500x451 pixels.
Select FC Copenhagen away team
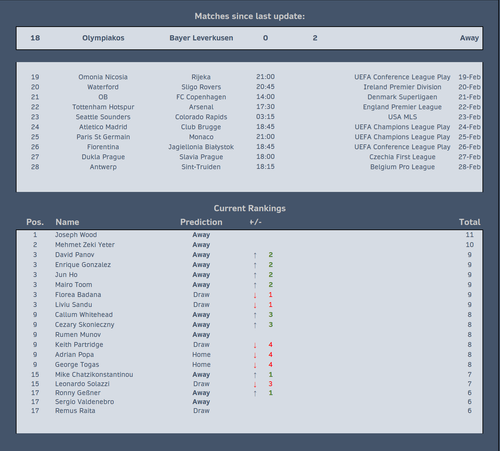pyautogui.click(x=201, y=97)
